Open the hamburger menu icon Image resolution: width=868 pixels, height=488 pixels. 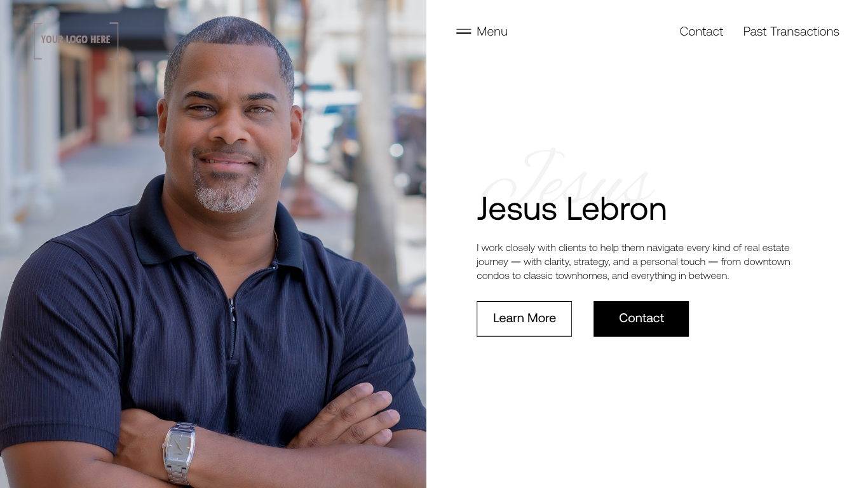463,31
